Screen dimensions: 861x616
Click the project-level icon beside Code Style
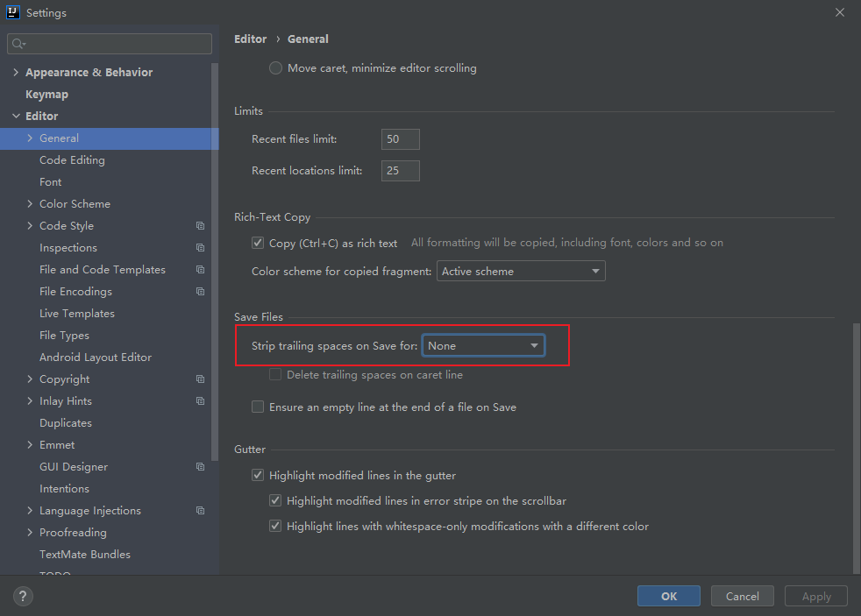(x=201, y=226)
